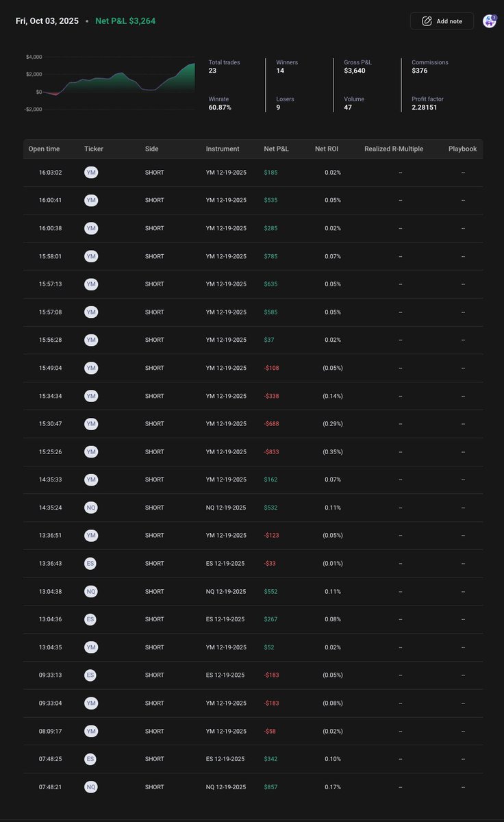The width and height of the screenshot is (504, 822).
Task: Sort by Playbook column header
Action: 463,149
